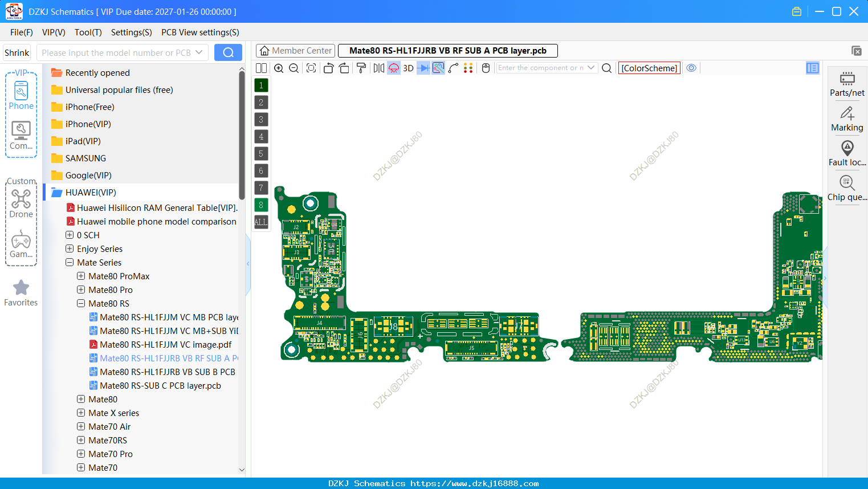Select the Phone category
The height and width of the screenshot is (489, 868).
coord(21,95)
